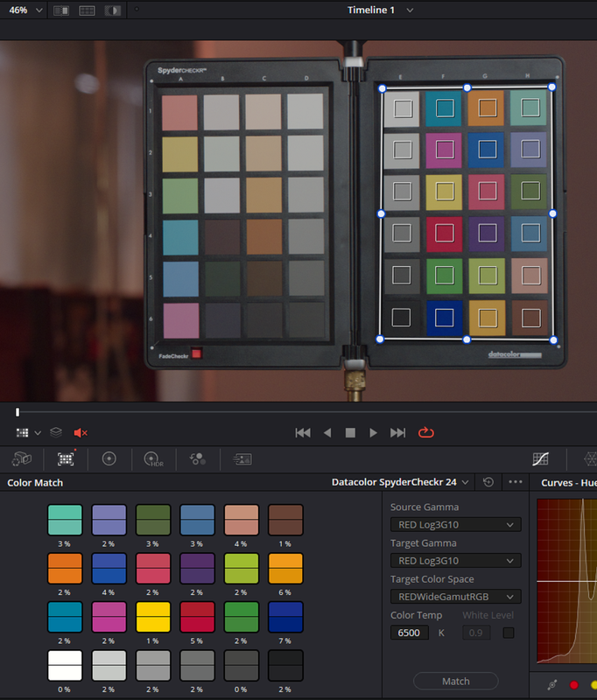Open Color Match options menu (three dots)
The height and width of the screenshot is (700, 597).
[x=516, y=482]
